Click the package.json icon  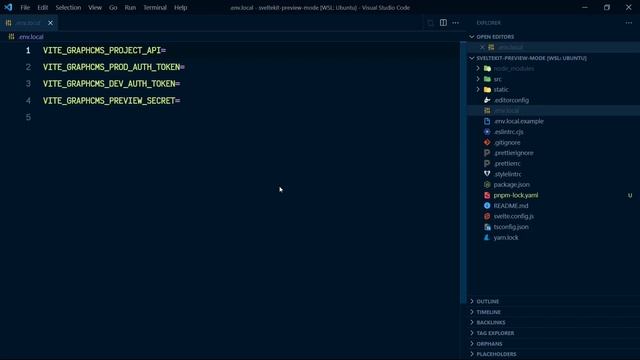tap(487, 184)
